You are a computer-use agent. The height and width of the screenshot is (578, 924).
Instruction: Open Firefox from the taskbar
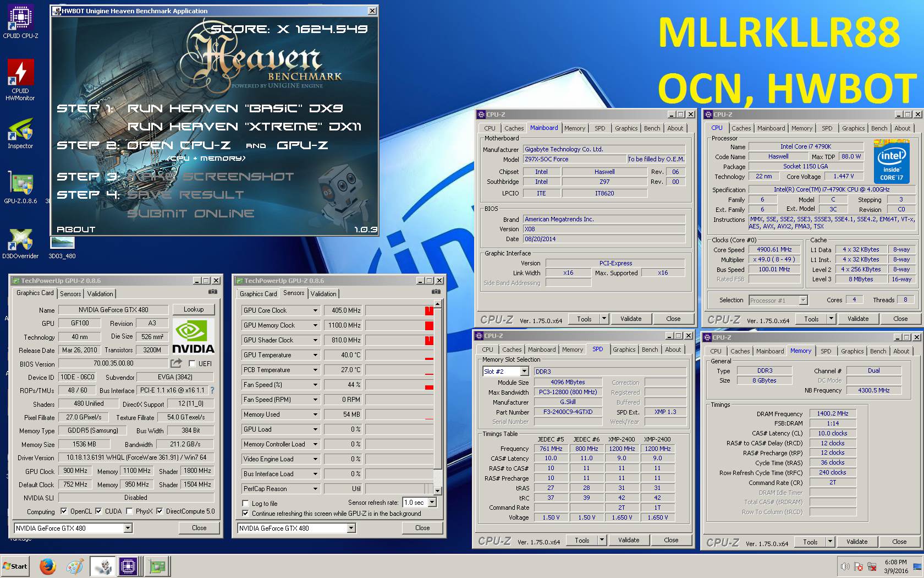point(48,566)
